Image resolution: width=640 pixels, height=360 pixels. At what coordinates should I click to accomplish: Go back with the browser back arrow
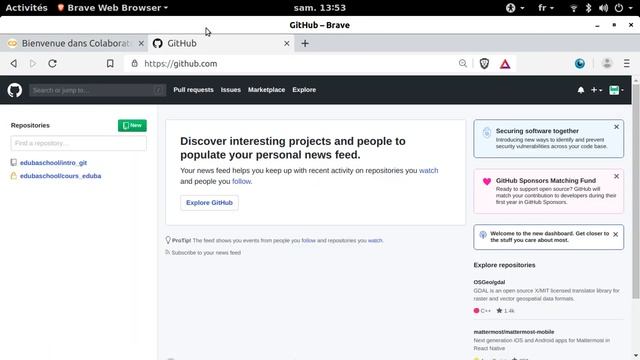coord(13,64)
